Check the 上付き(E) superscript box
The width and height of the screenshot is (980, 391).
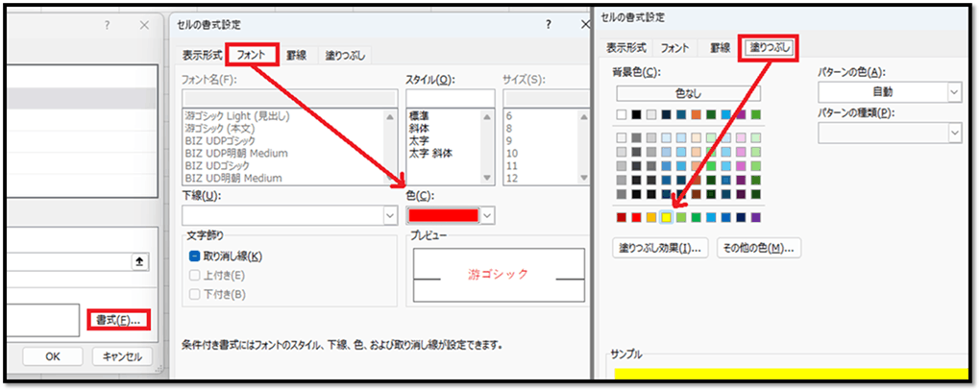coord(196,275)
